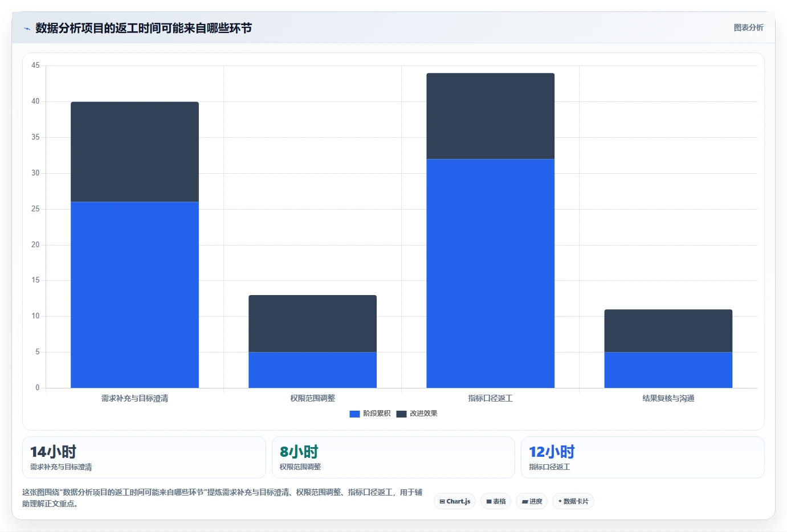Click 指标口径返工 caption under 12小时

point(549,467)
